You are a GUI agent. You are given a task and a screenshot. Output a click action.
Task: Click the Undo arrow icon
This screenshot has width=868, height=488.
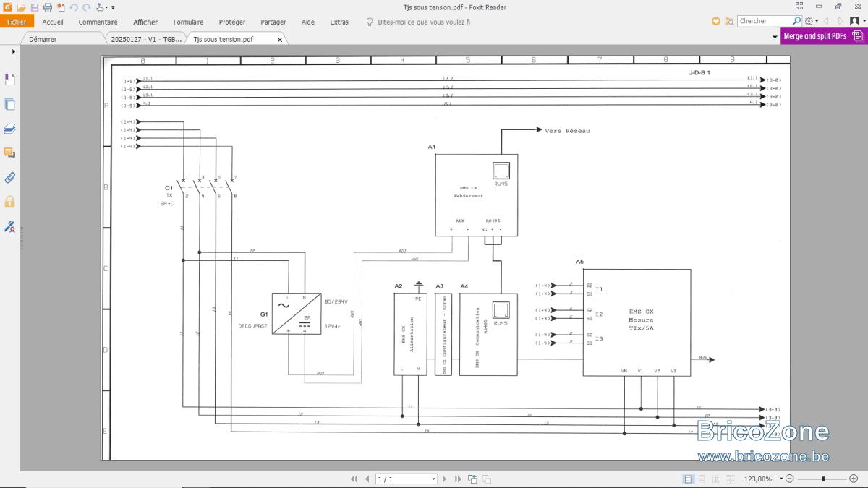(x=74, y=7)
